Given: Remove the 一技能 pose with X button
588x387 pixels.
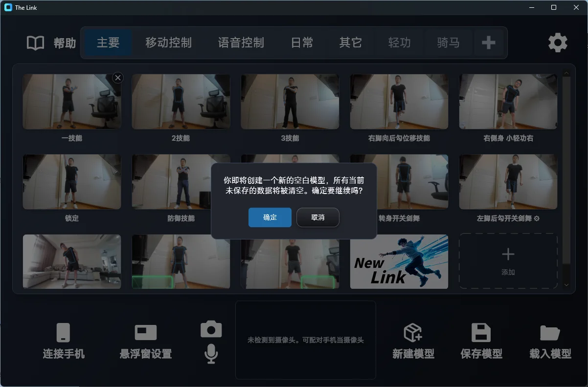Looking at the screenshot, I should tap(118, 77).
